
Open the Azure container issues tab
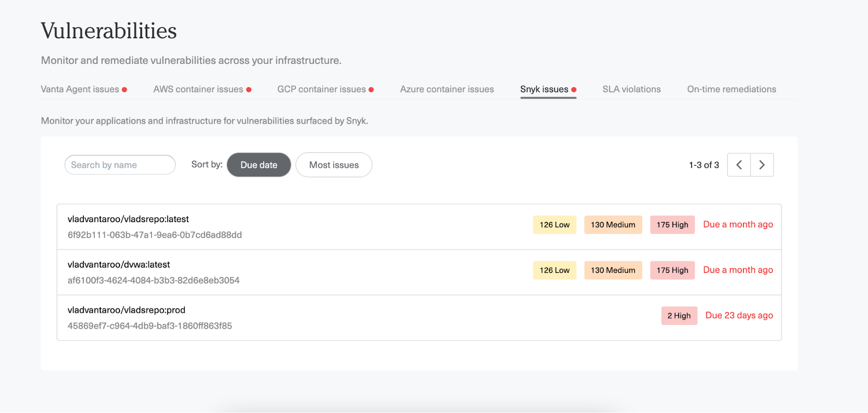pos(447,89)
